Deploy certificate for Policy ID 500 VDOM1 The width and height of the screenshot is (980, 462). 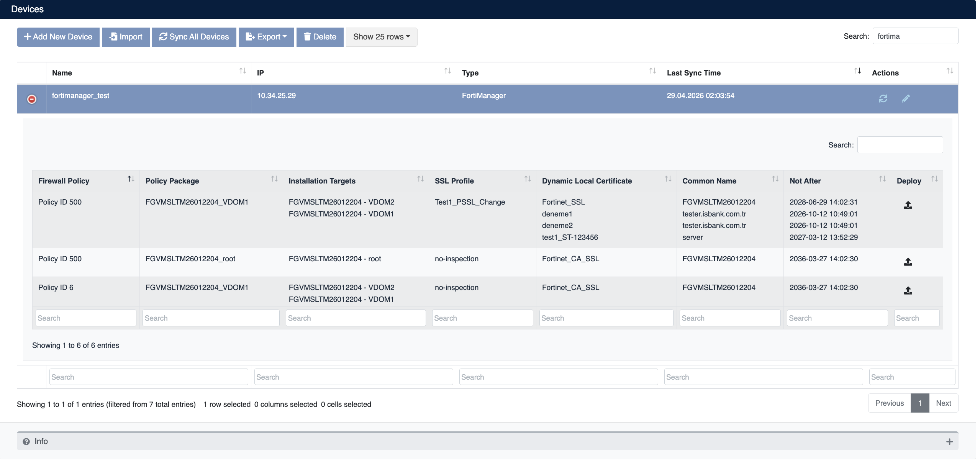tap(908, 205)
